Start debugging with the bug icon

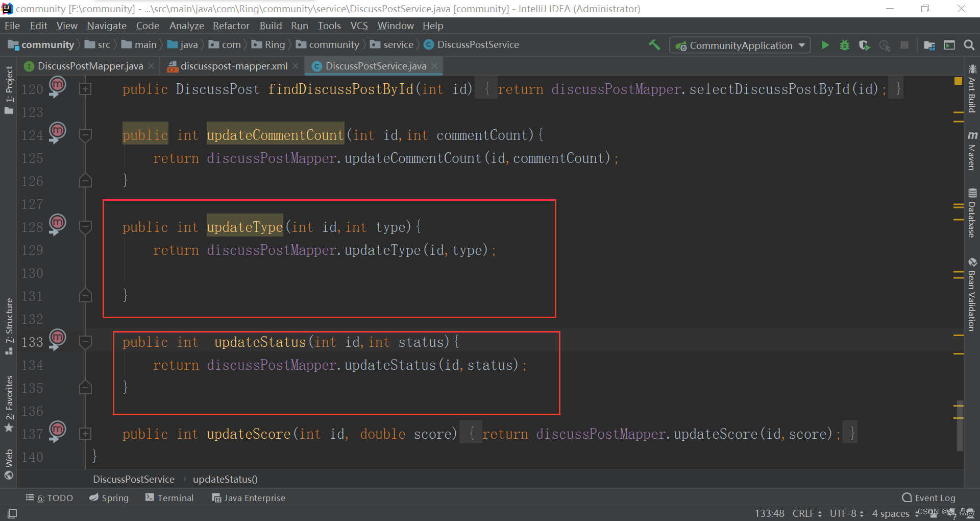tap(845, 45)
